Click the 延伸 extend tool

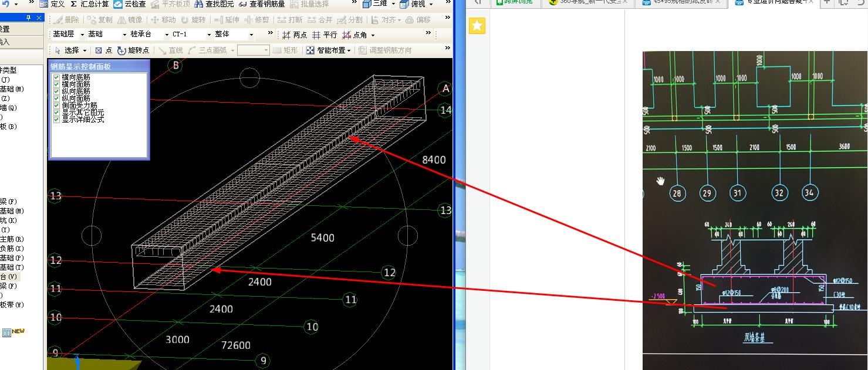[x=227, y=20]
